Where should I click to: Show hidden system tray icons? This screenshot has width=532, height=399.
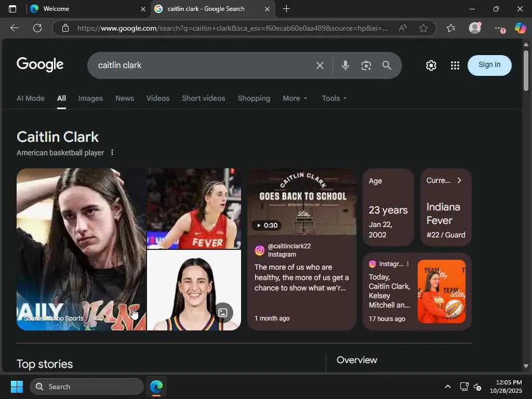448,387
